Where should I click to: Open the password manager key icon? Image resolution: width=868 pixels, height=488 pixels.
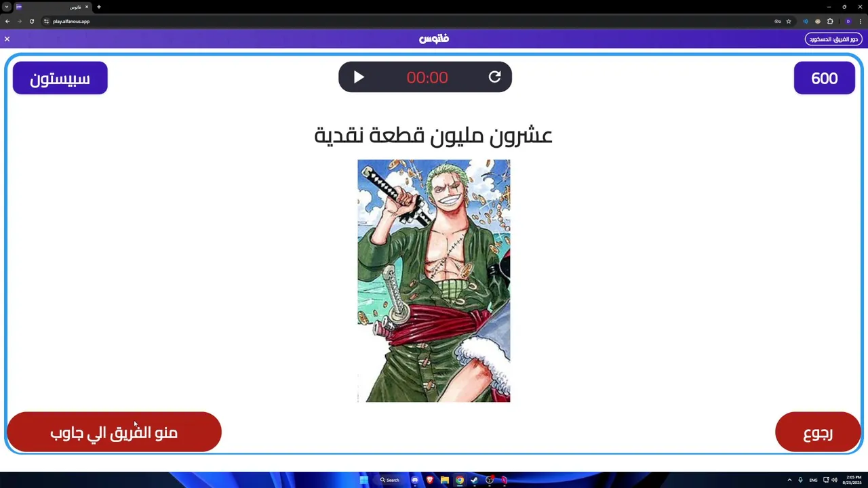coord(777,21)
